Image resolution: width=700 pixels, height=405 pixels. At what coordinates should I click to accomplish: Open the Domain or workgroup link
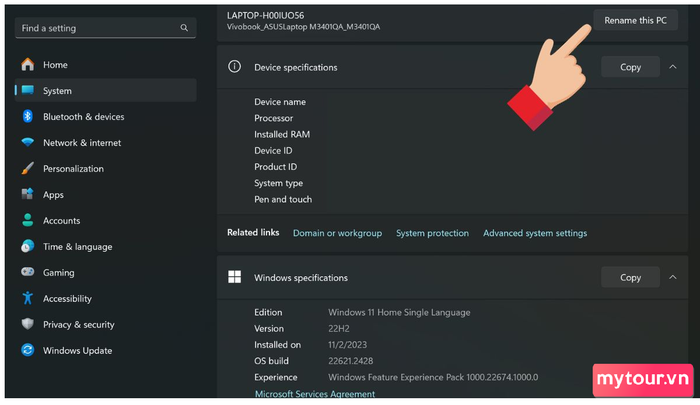(x=337, y=233)
